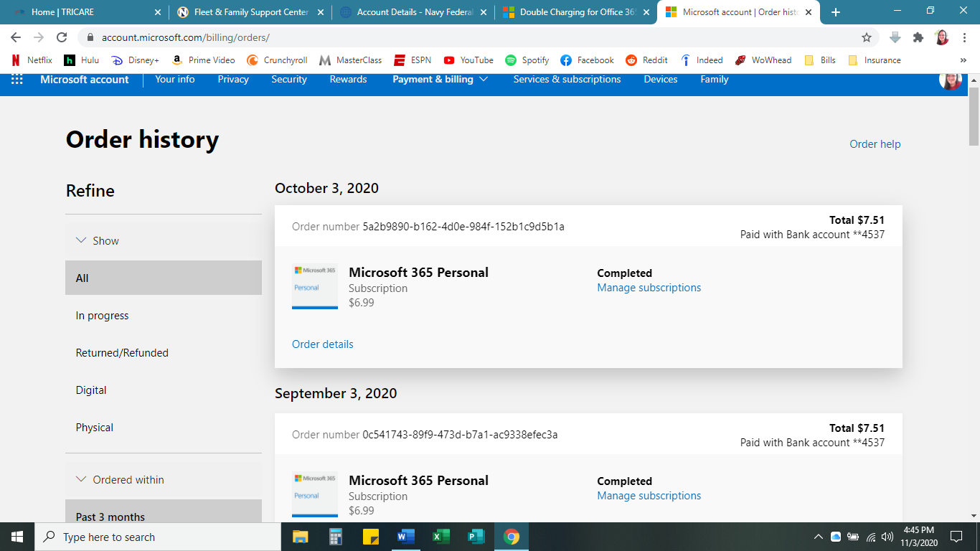Bookmark this page with star icon
The height and width of the screenshot is (551, 980).
[867, 37]
